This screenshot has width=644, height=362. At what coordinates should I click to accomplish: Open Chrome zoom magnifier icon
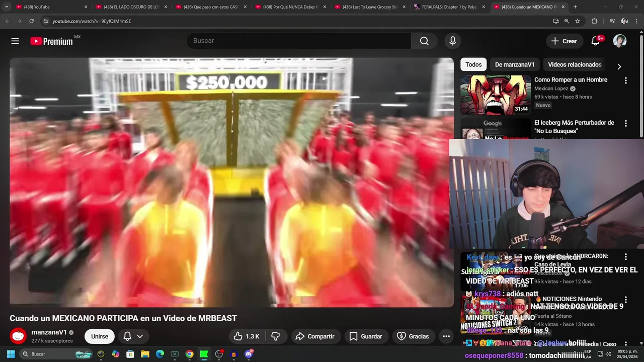pyautogui.click(x=567, y=21)
